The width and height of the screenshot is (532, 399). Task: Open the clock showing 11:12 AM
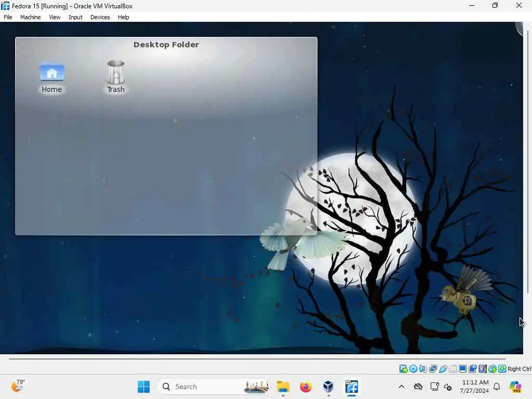click(x=475, y=387)
